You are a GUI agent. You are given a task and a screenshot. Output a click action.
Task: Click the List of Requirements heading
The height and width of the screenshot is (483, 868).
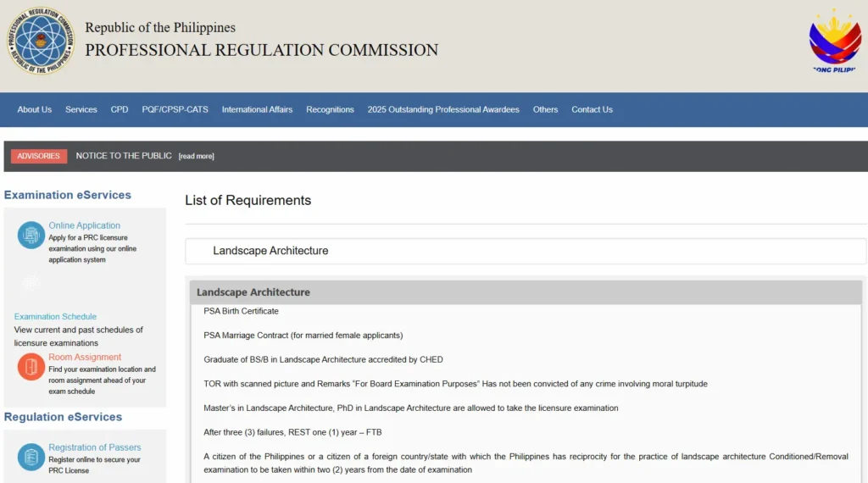[x=248, y=200]
